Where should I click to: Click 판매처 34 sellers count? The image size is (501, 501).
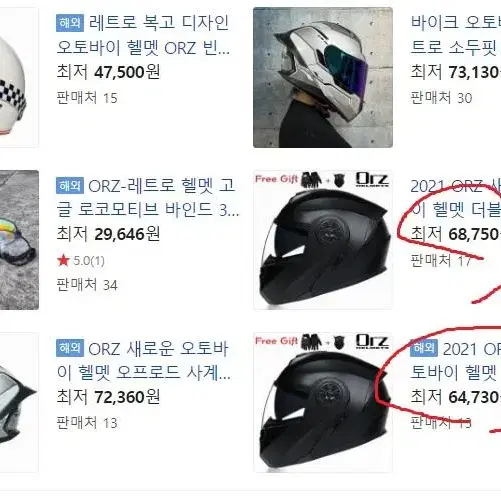tap(87, 285)
